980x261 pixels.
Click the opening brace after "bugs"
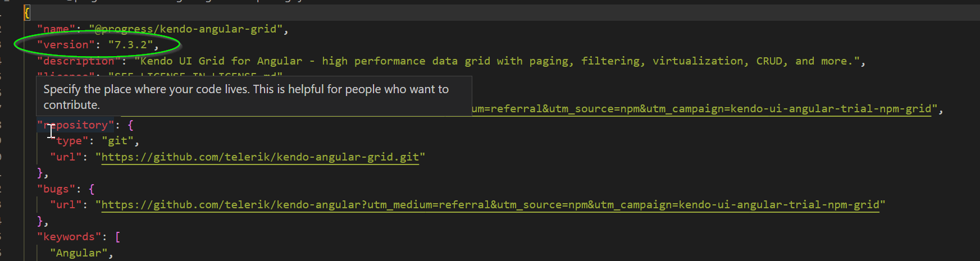coord(92,189)
